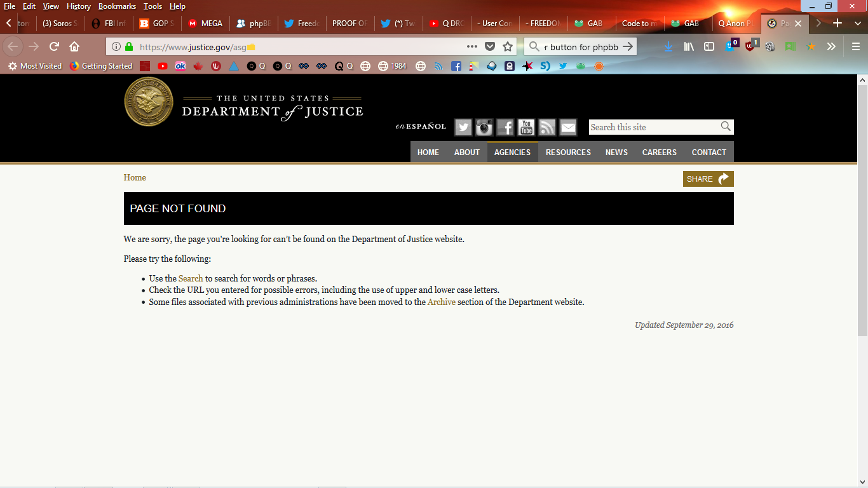Reload the current page

[x=55, y=46]
